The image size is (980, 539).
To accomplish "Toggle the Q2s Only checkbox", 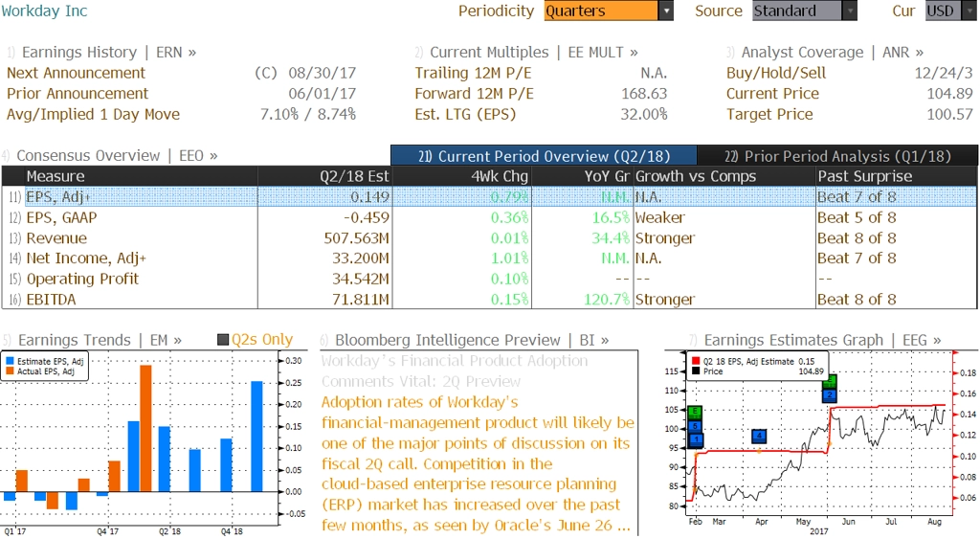I will [x=222, y=340].
